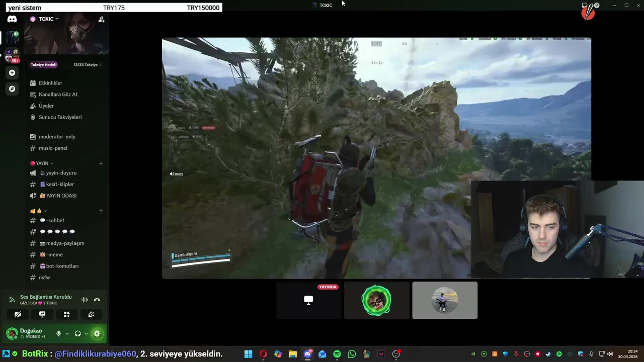Show voice connection details signal icon
644x362 pixels.
pos(12,300)
